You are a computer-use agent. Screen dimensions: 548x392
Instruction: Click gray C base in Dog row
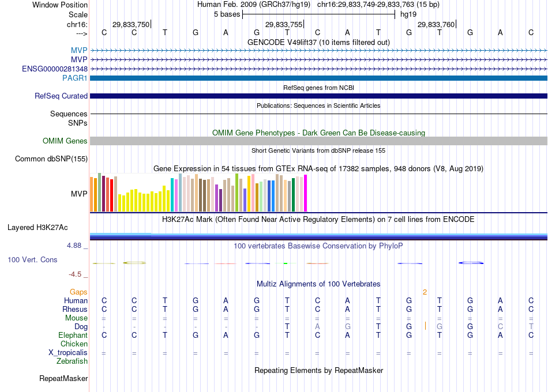point(501,326)
